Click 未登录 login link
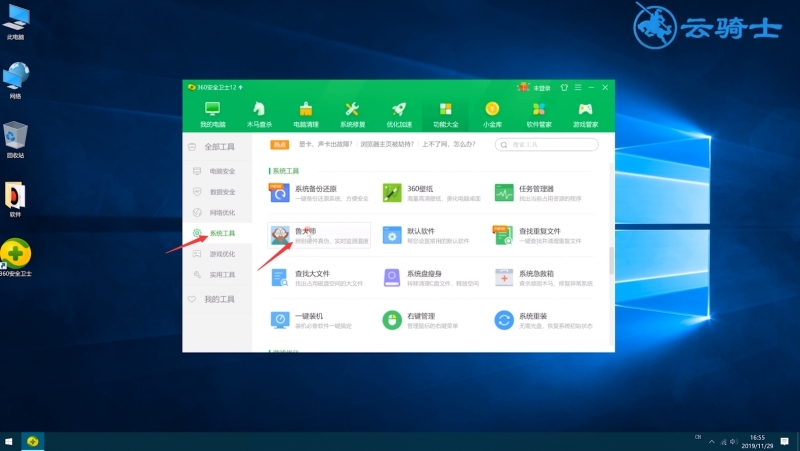This screenshot has width=800, height=451. (542, 88)
